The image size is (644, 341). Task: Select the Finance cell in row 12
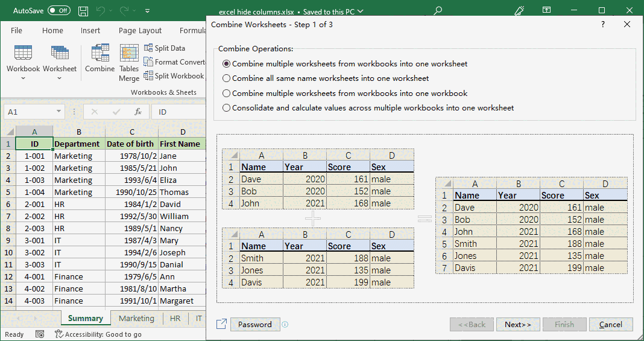tap(79, 277)
